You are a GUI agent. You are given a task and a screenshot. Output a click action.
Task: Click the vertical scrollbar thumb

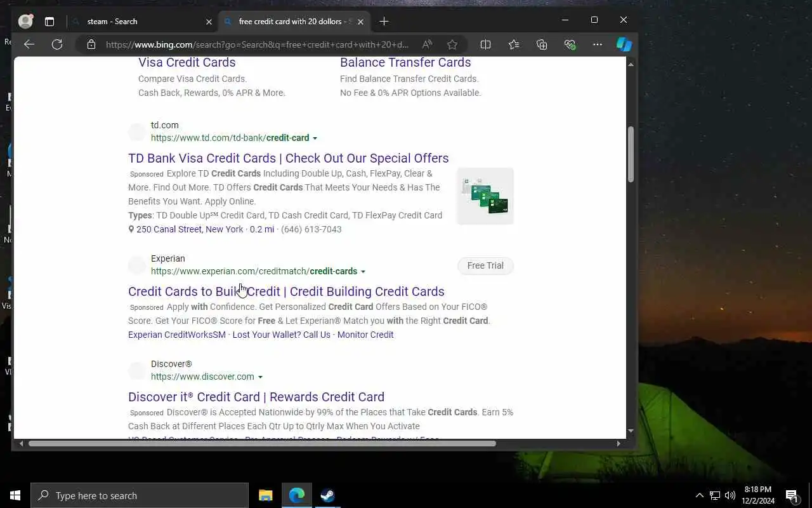tap(631, 154)
